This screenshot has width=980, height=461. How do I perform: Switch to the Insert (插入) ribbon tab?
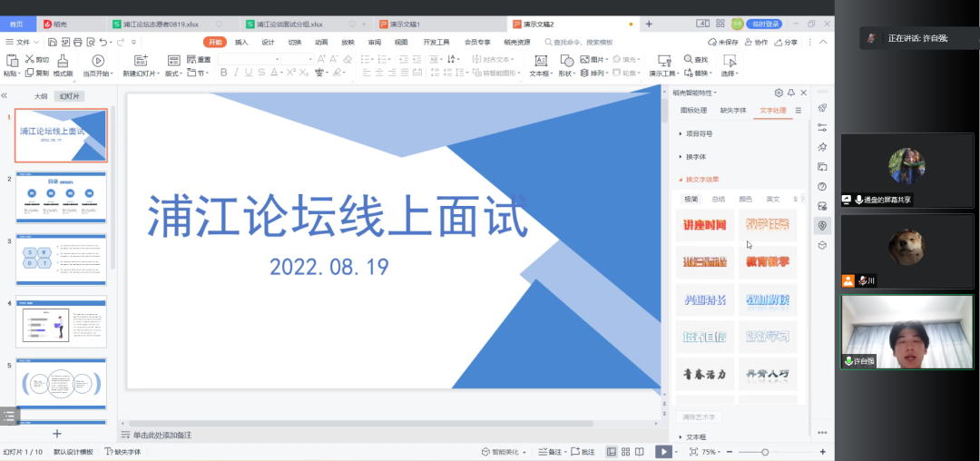point(241,43)
